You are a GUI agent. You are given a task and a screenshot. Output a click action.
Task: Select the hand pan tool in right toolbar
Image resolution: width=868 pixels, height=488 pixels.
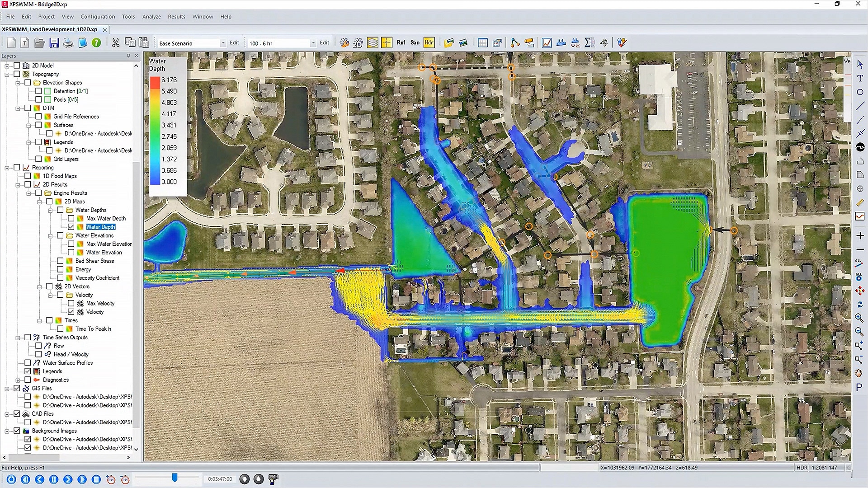pos(859,373)
